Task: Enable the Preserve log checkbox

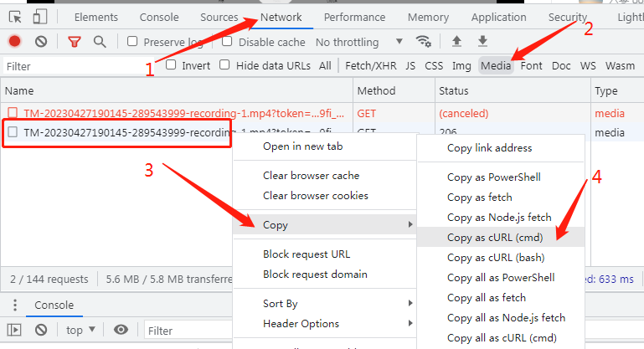Action: coord(132,42)
